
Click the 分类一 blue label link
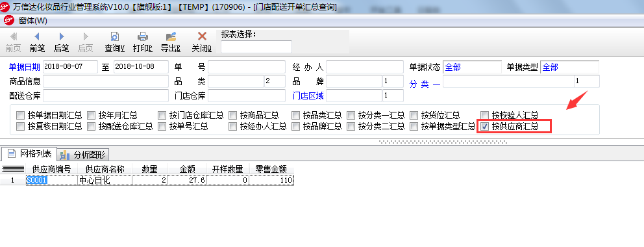425,84
